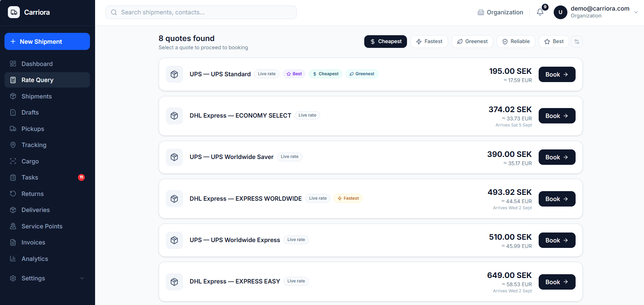Open the Tracking section
This screenshot has width=644, height=305.
(x=47, y=145)
